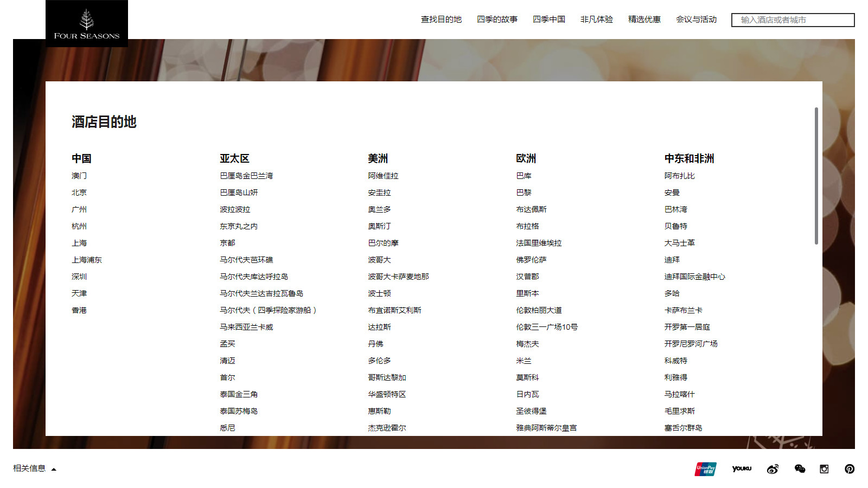Open the Pinterest social icon
The width and height of the screenshot is (868, 488).
(850, 469)
